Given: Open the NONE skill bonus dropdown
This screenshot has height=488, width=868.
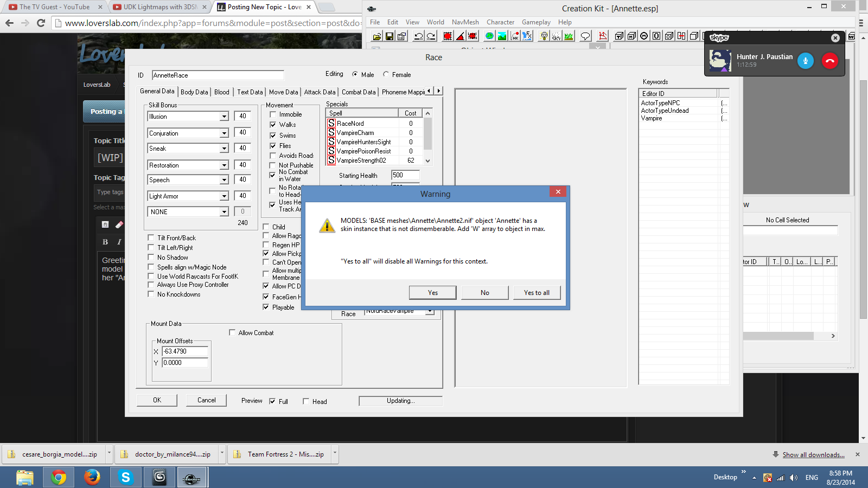Looking at the screenshot, I should point(224,212).
